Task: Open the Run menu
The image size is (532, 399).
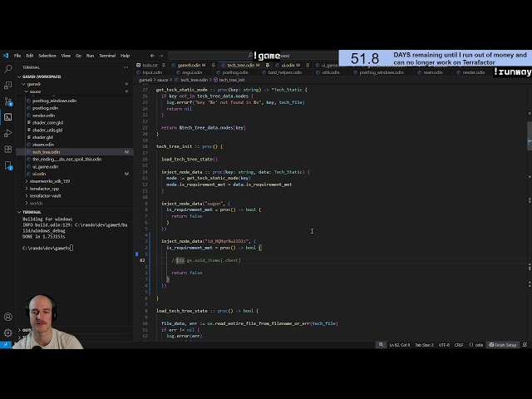Action: (90, 56)
